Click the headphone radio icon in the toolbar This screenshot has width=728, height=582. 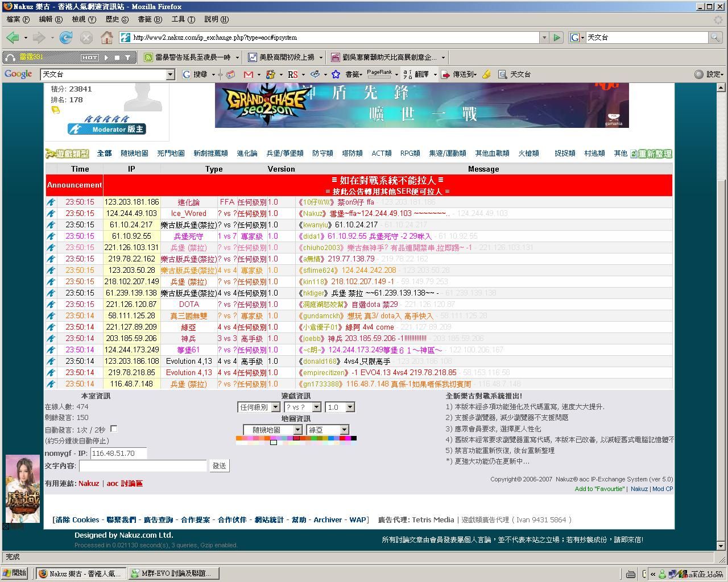(x=10, y=57)
